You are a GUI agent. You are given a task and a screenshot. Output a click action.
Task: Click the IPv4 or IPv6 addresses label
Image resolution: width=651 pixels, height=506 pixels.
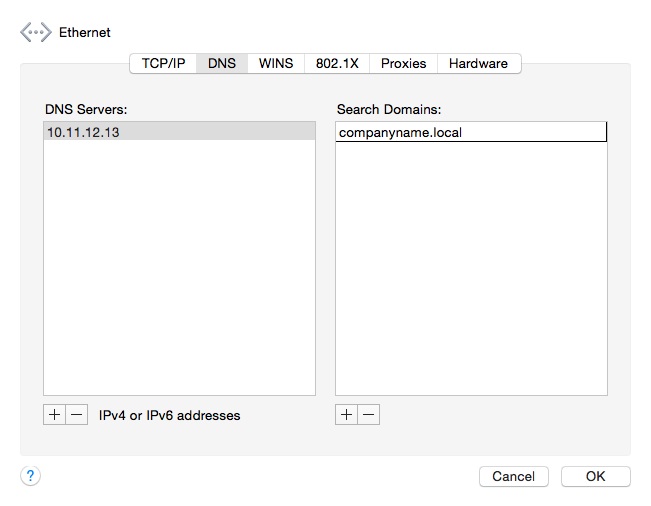click(x=169, y=415)
